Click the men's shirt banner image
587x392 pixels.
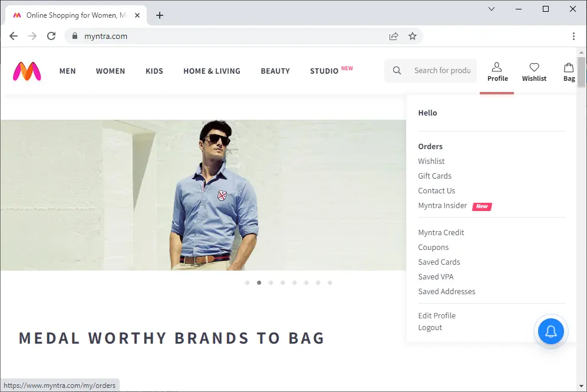[203, 195]
